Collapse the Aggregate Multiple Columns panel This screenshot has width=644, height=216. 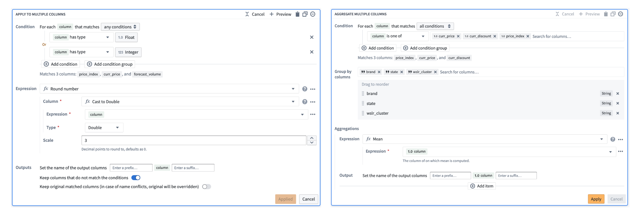[x=621, y=14]
